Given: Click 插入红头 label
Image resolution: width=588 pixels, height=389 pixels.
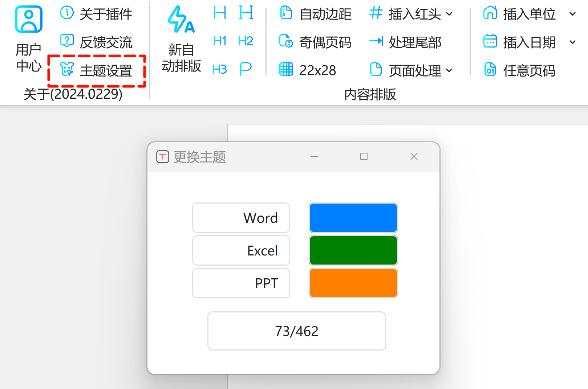Looking at the screenshot, I should (415, 14).
